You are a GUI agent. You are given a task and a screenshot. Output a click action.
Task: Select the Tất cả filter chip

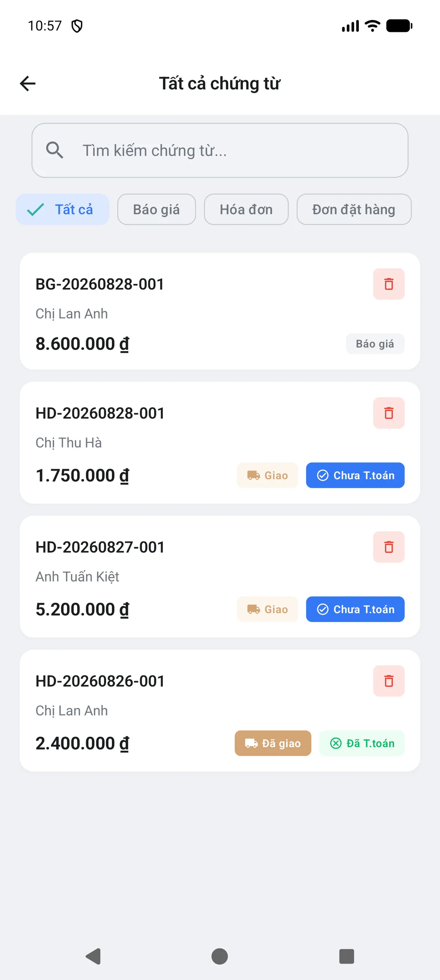(x=62, y=209)
